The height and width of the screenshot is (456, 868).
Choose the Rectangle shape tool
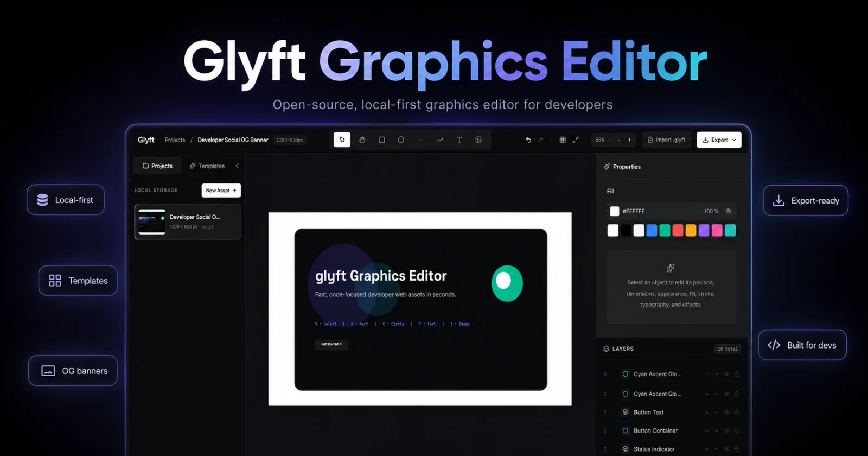coord(382,140)
